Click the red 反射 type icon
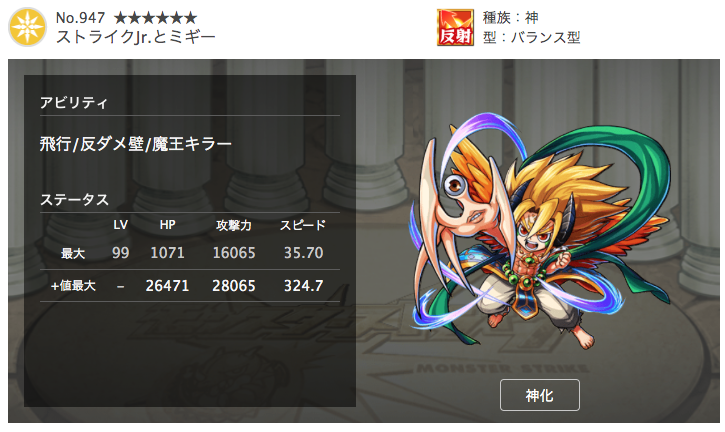The height and width of the screenshot is (432, 725). [x=455, y=27]
